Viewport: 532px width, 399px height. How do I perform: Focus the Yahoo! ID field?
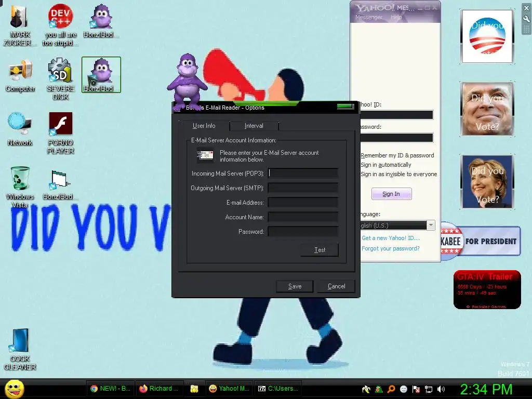click(396, 115)
